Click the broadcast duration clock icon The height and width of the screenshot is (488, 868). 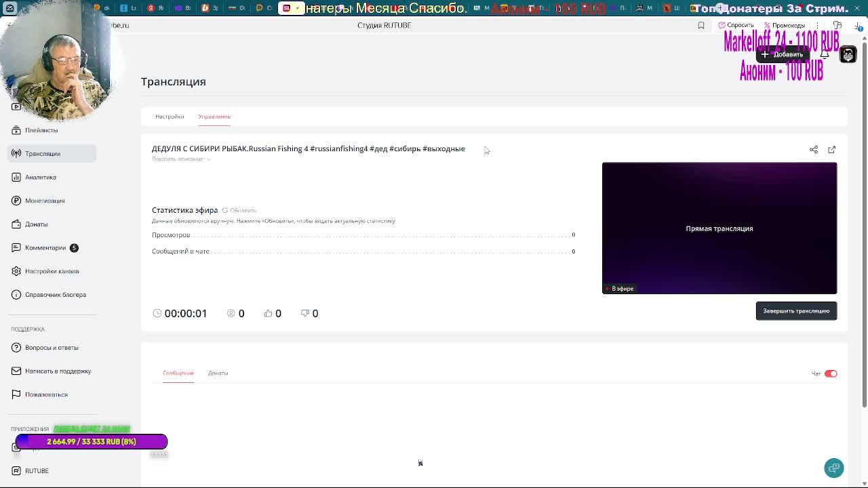tap(157, 313)
